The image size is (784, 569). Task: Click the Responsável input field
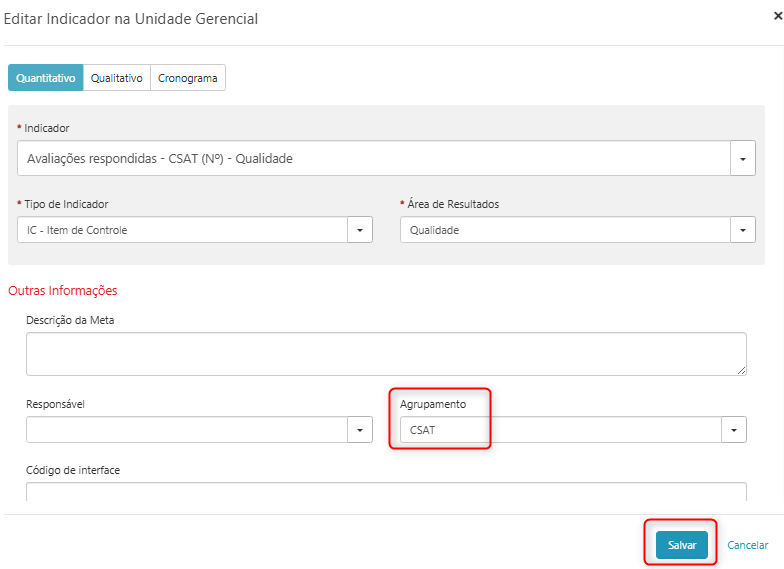point(186,430)
